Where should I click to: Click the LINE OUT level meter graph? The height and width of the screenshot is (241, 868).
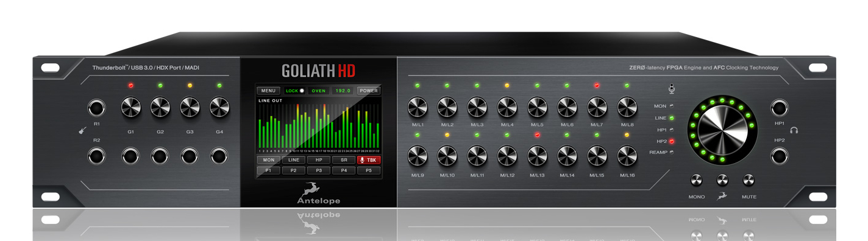tap(319, 127)
